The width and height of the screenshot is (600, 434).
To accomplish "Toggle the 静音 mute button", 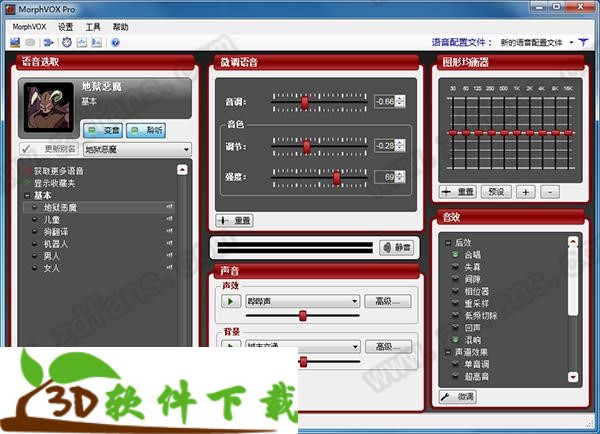I will (x=397, y=248).
